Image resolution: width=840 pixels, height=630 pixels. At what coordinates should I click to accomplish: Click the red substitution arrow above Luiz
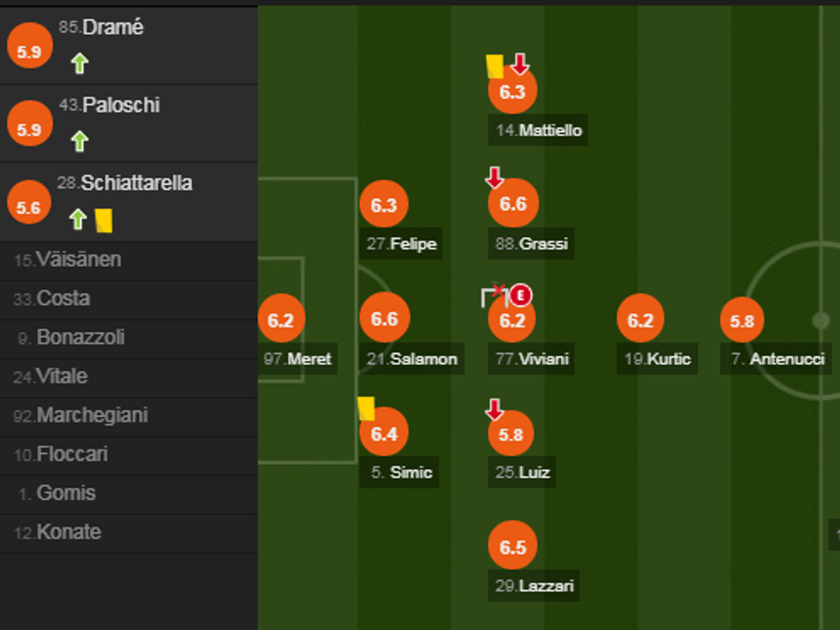(x=495, y=409)
